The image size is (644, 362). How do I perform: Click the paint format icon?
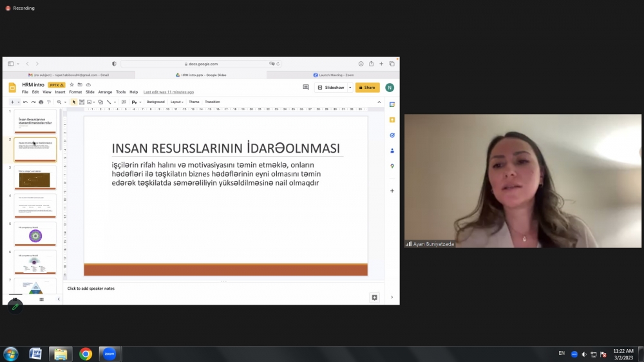pos(48,102)
